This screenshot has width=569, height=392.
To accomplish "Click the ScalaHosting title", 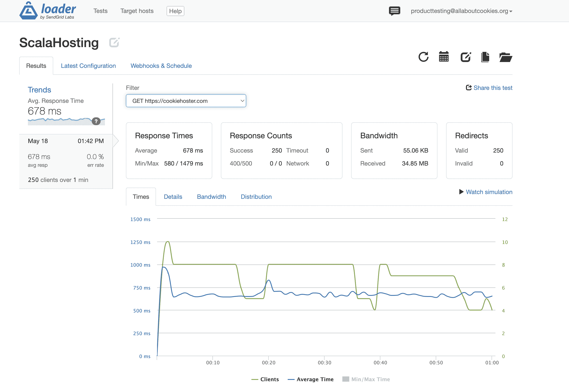I will pos(59,43).
